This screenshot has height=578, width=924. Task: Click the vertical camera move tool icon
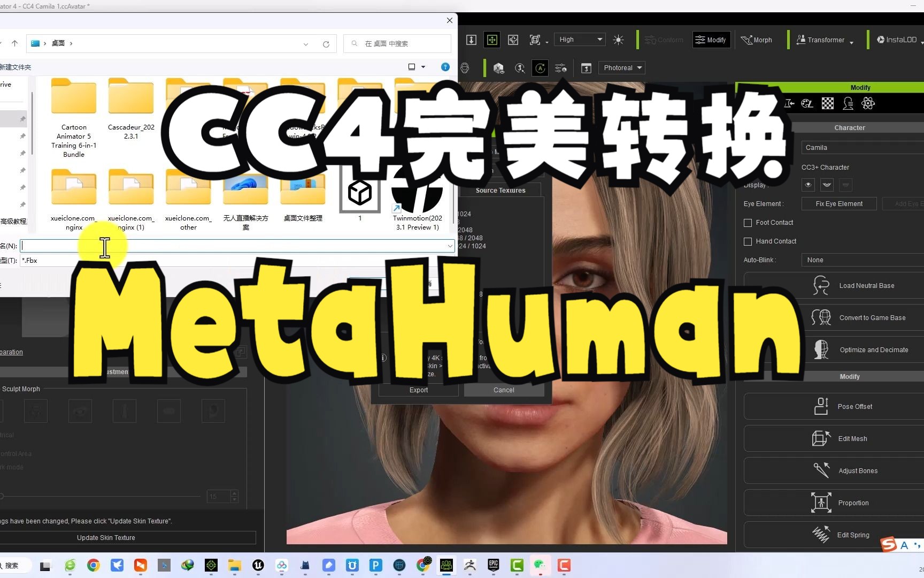(x=471, y=40)
